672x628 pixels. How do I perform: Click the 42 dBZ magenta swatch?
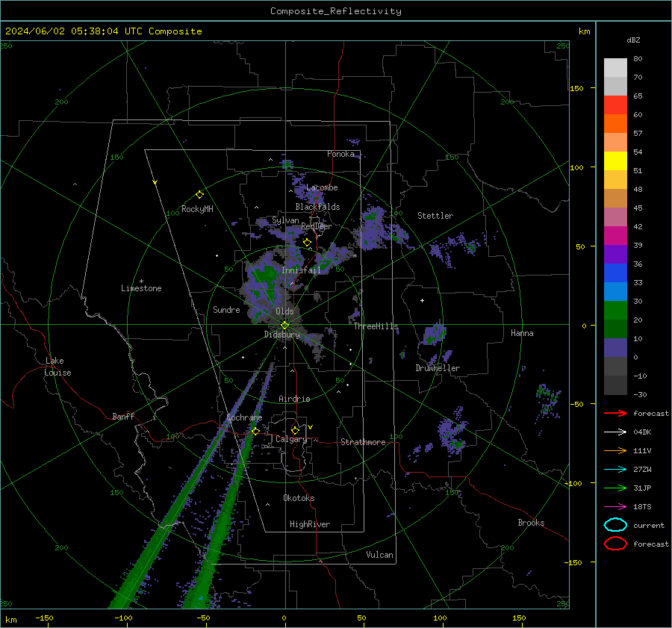coord(615,235)
